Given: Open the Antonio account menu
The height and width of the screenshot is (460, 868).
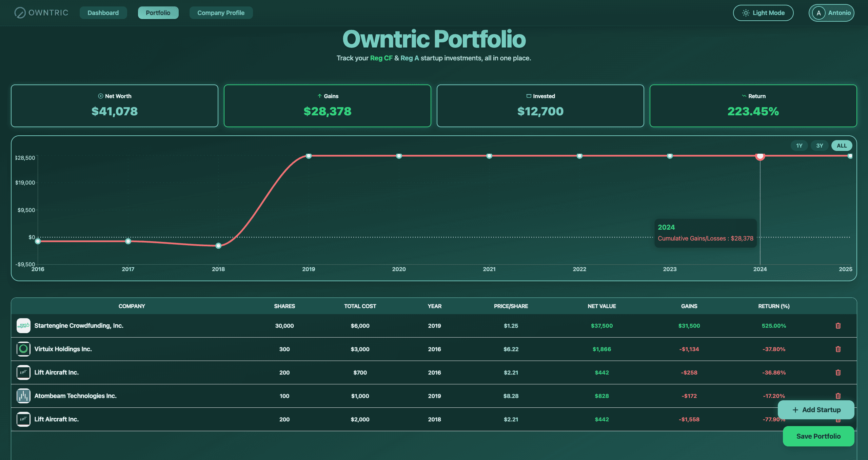Looking at the screenshot, I should pyautogui.click(x=831, y=13).
